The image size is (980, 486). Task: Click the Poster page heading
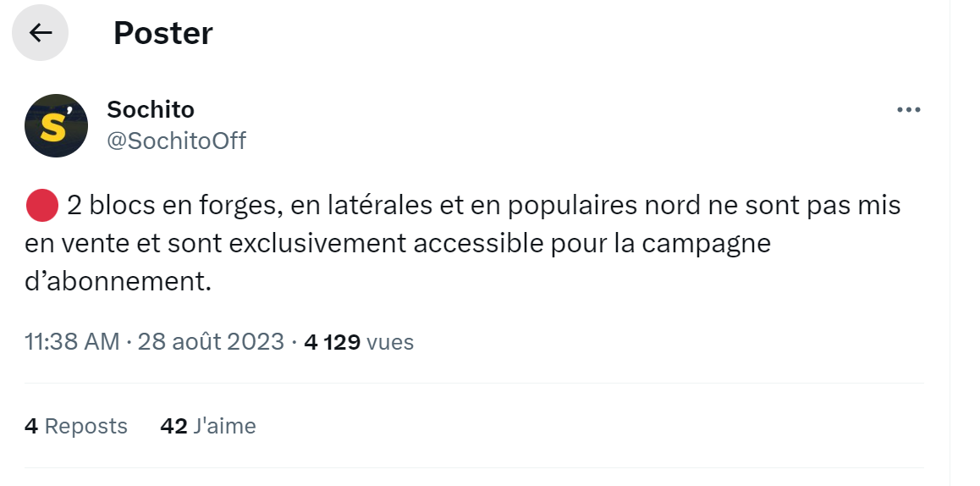coord(162,33)
